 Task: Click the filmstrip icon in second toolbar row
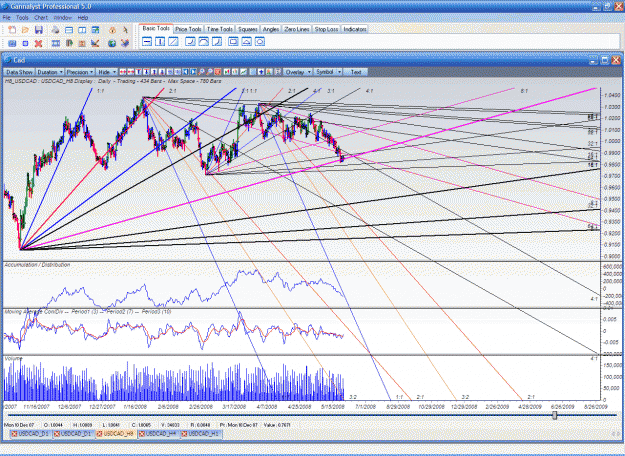click(56, 43)
